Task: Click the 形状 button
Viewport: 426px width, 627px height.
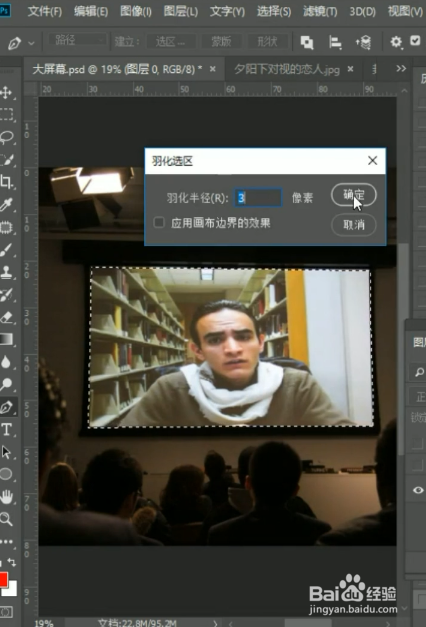Action: pyautogui.click(x=267, y=41)
